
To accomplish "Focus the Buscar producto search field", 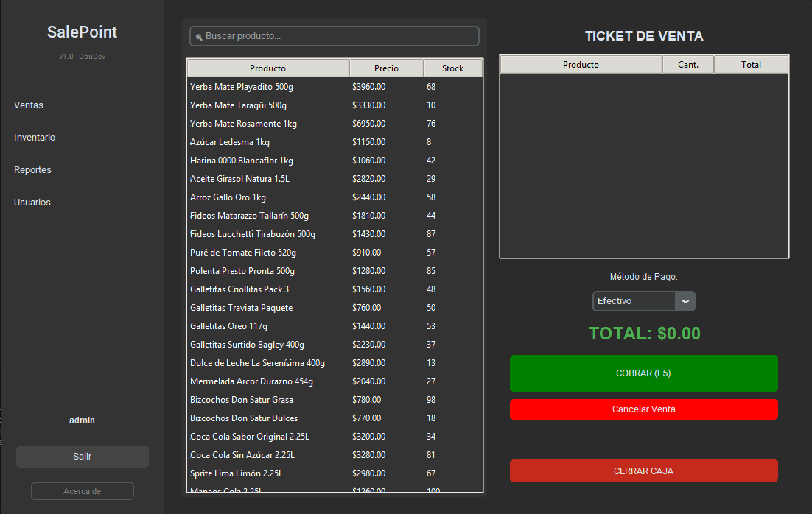I will tap(339, 36).
